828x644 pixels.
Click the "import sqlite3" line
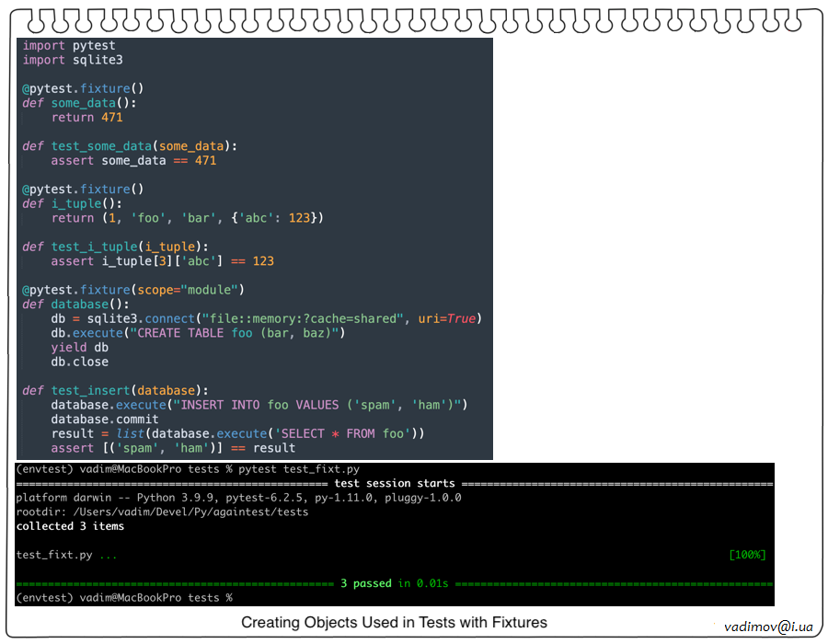tap(73, 60)
